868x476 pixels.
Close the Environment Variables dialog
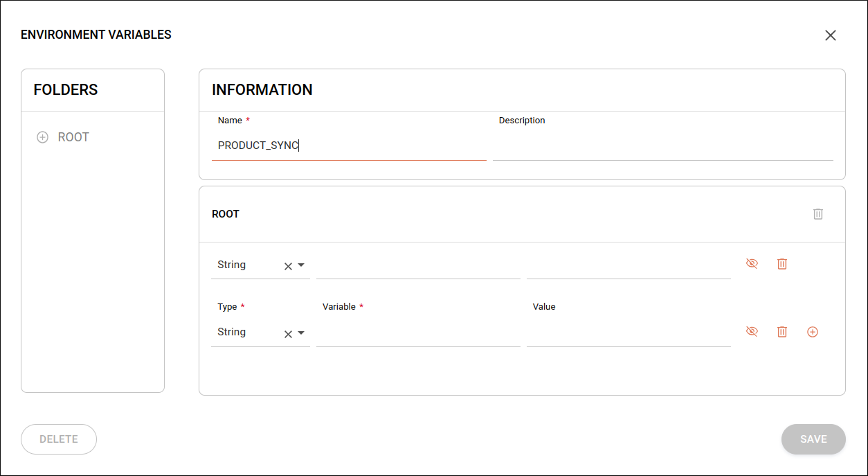tap(831, 35)
